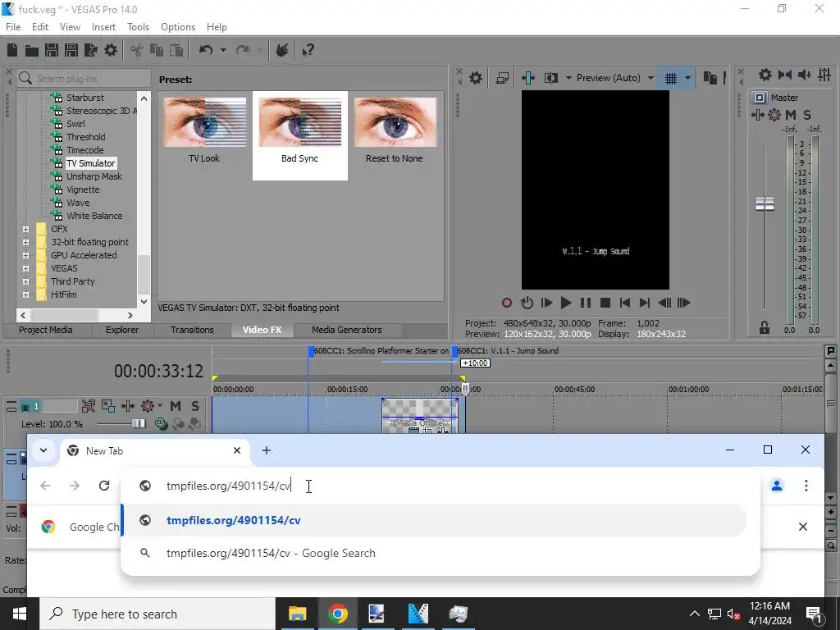Toggle the Loop Playback button
This screenshot has width=840, height=630.
527,304
